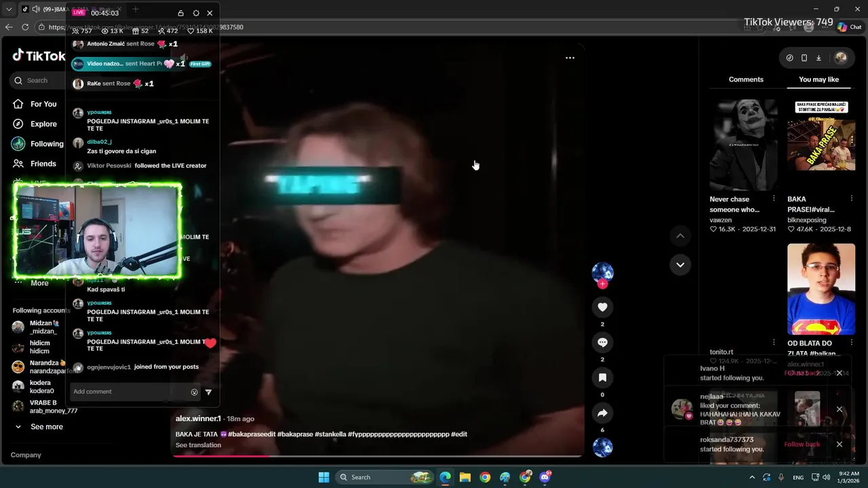The height and width of the screenshot is (488, 868).
Task: Open Copilot Chat in browser toolbar
Action: click(x=849, y=27)
